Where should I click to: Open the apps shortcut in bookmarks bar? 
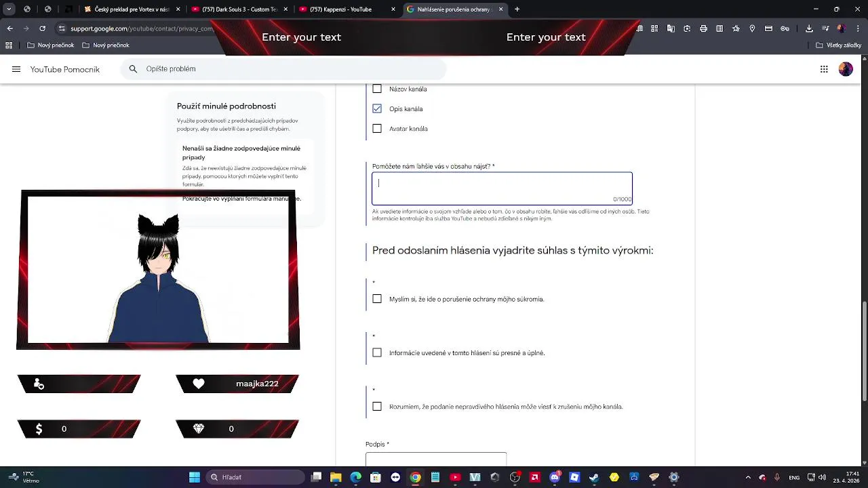tap(9, 45)
